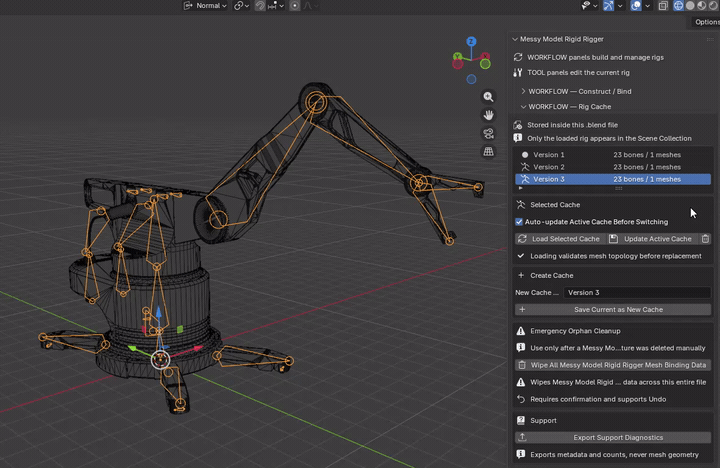Select Version 1 cache row
Viewport: 720px width, 468px height.
tap(613, 155)
